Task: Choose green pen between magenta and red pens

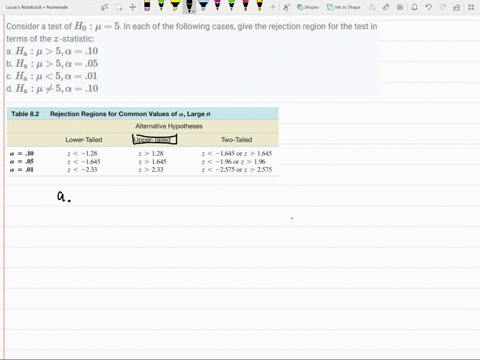Action: pyautogui.click(x=231, y=6)
